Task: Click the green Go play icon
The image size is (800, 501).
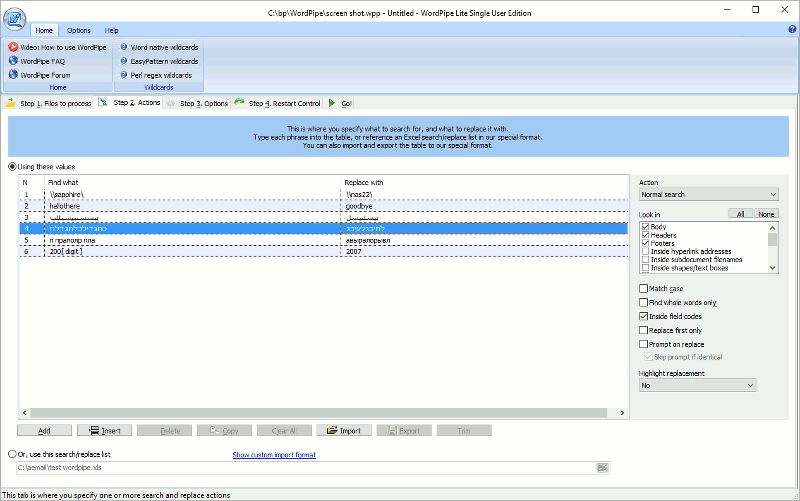Action: coord(332,103)
